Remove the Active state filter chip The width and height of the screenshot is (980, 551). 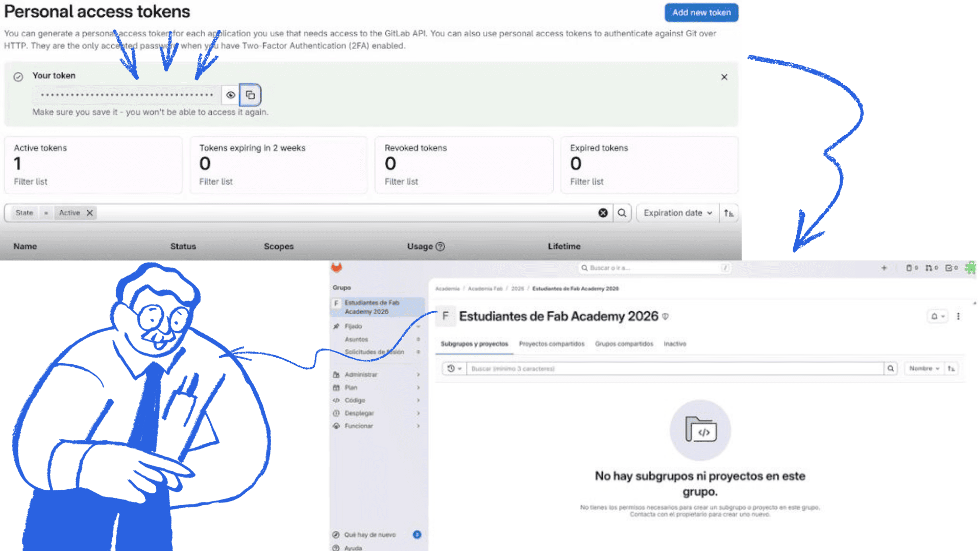point(90,213)
